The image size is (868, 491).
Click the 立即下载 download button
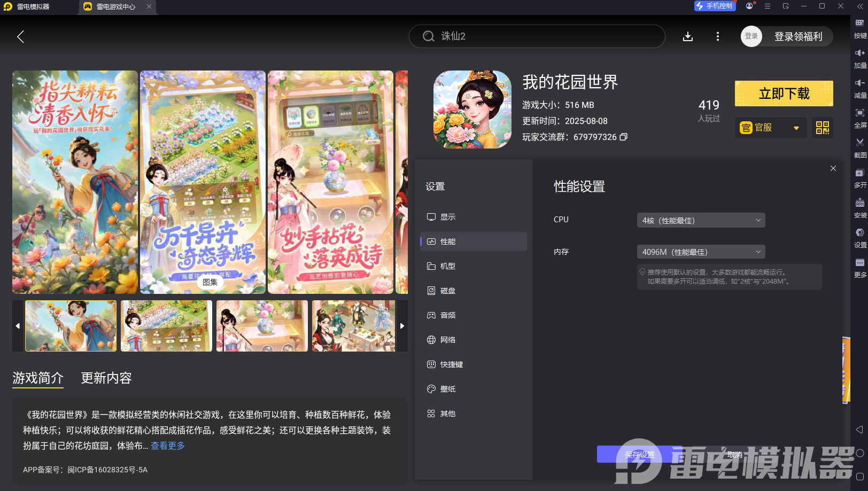(x=784, y=93)
